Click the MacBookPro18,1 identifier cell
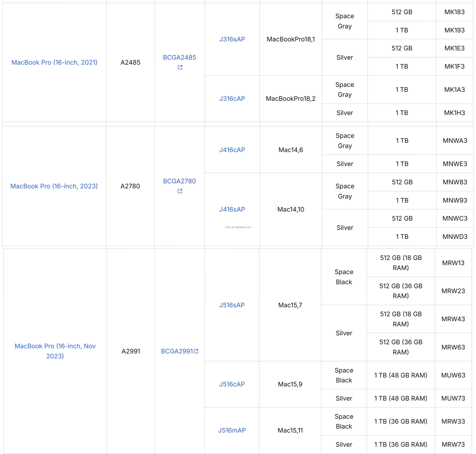The height and width of the screenshot is (454, 476). coord(291,39)
